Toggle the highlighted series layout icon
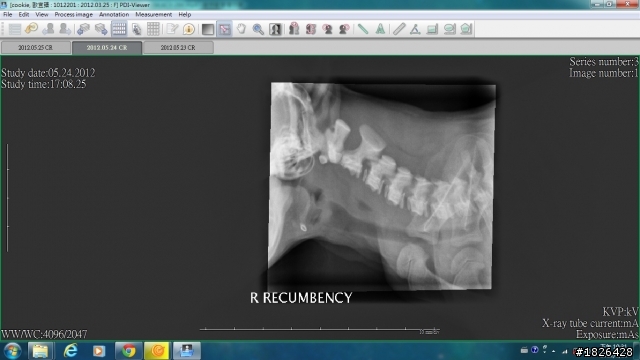640x360 pixels. [x=119, y=29]
